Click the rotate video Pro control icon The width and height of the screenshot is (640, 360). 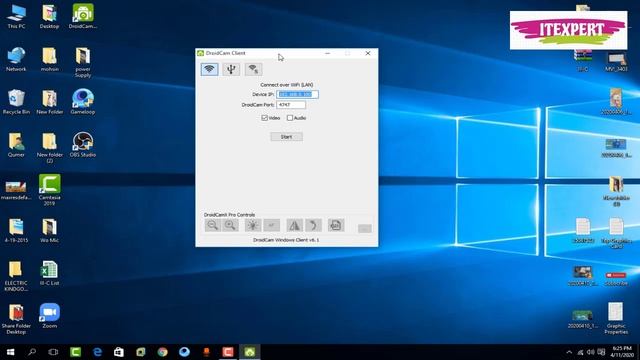point(313,225)
